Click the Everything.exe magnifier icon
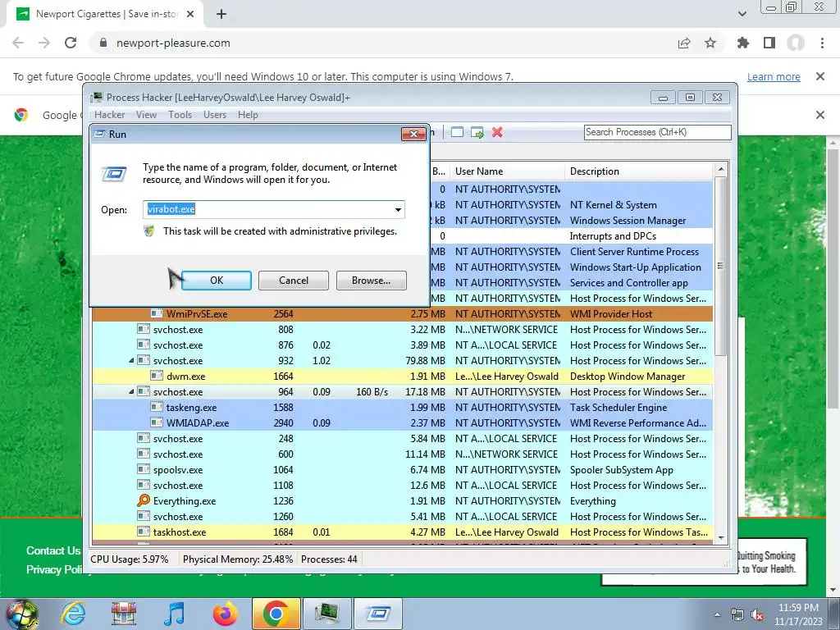840x630 pixels. [x=143, y=500]
